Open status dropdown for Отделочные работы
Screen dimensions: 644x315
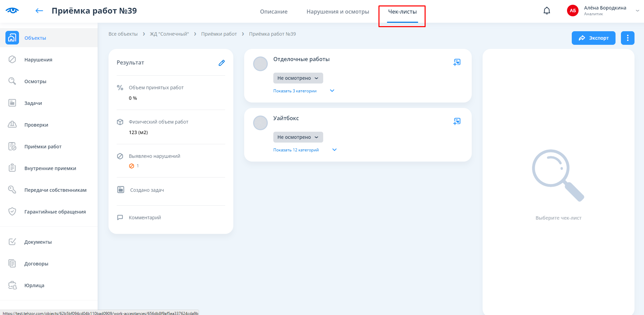pyautogui.click(x=298, y=78)
